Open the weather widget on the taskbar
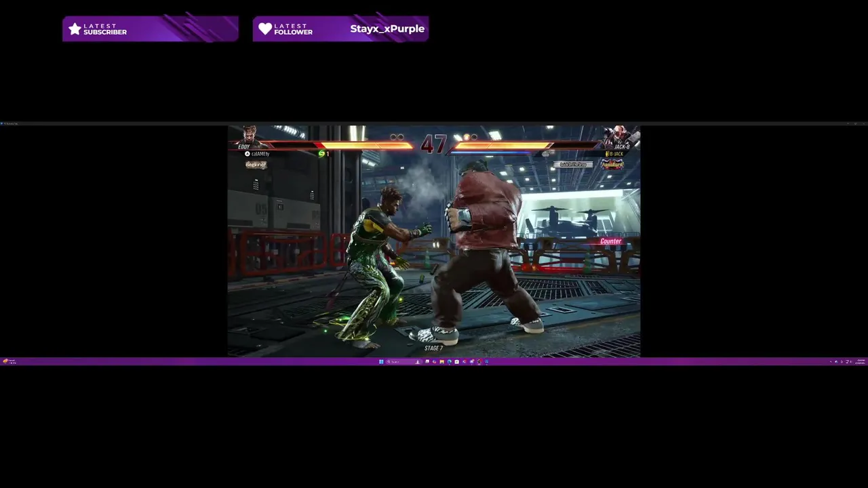868x488 pixels. 9,362
